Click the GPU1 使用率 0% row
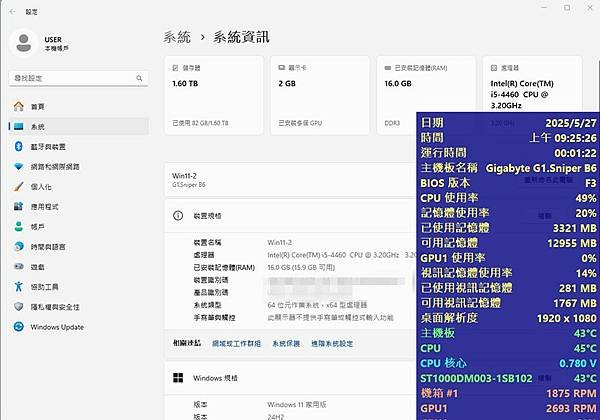Image resolution: width=600 pixels, height=420 pixels. (x=508, y=258)
